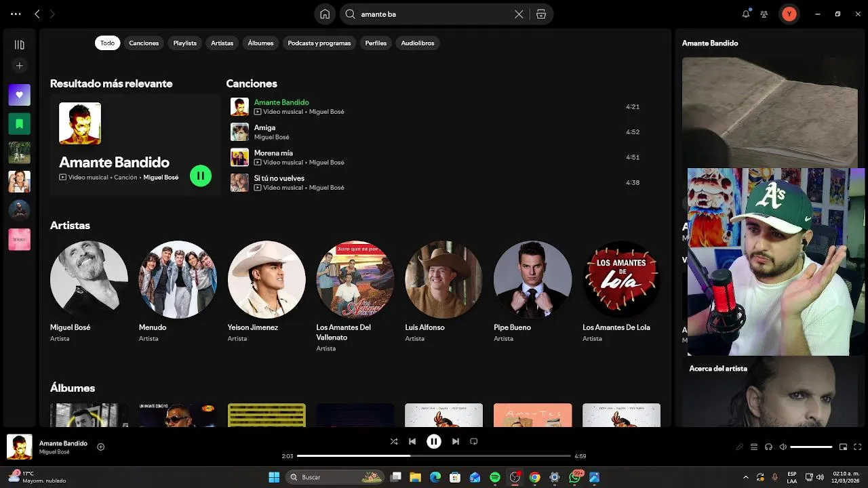The width and height of the screenshot is (868, 488).
Task: Click the Amante Bandido song row title
Action: coord(281,102)
